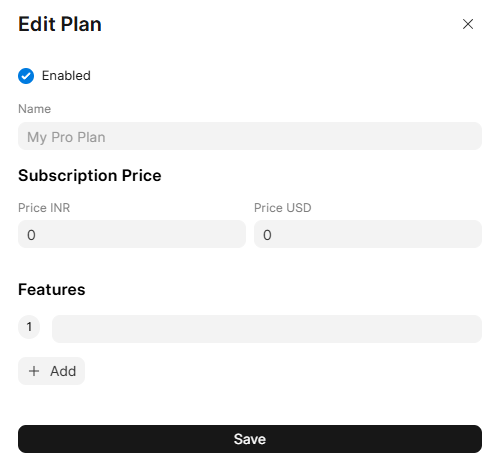Uncheck the blue Enabled checkmark
Image resolution: width=498 pixels, height=474 pixels.
(26, 76)
